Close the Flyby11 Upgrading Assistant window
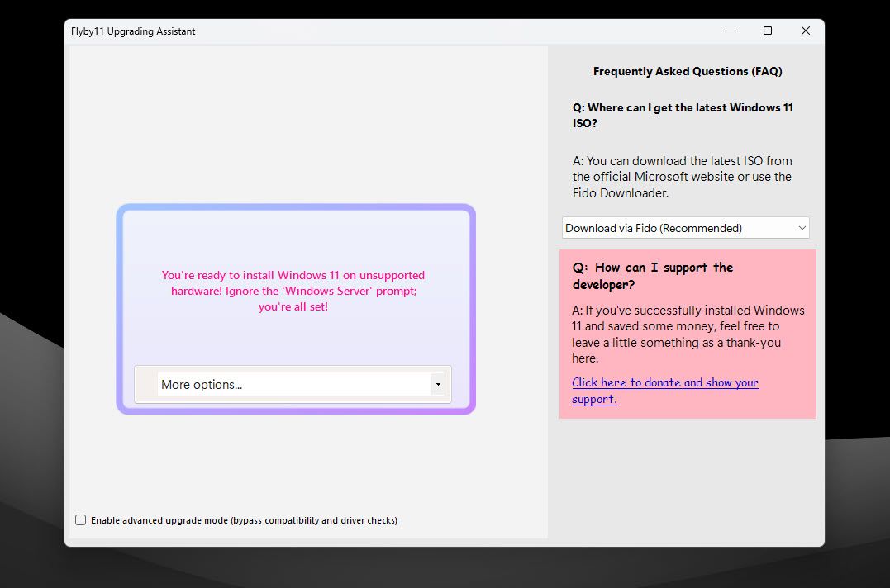Screen dimensions: 890x588 (x=806, y=31)
